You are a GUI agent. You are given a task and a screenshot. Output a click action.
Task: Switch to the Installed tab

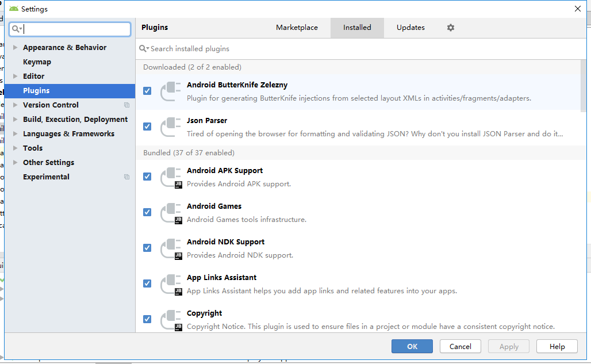click(357, 28)
